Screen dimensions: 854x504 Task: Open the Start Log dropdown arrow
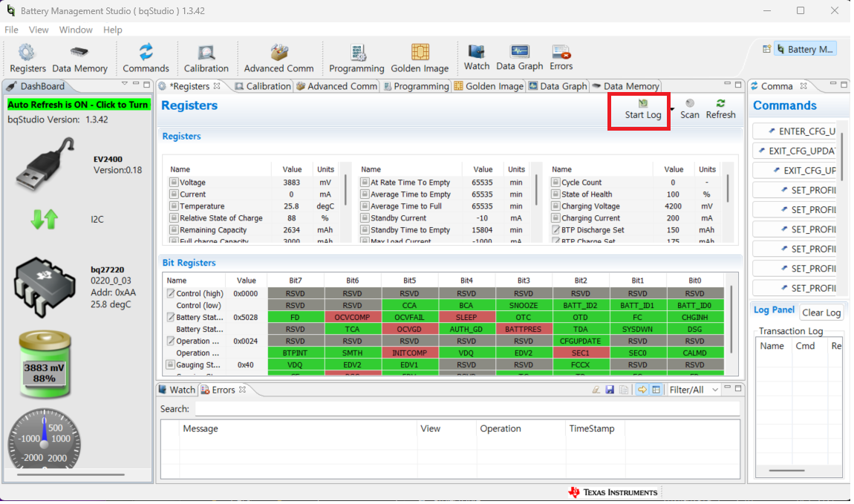tap(673, 109)
